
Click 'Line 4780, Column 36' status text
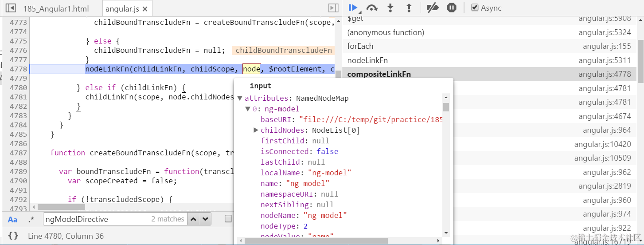pos(66,236)
